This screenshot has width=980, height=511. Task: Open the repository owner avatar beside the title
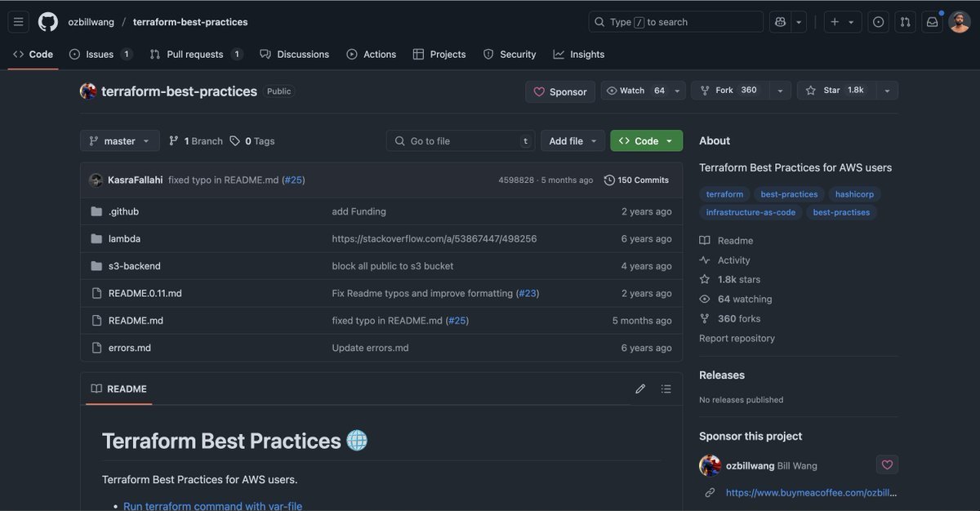point(88,91)
